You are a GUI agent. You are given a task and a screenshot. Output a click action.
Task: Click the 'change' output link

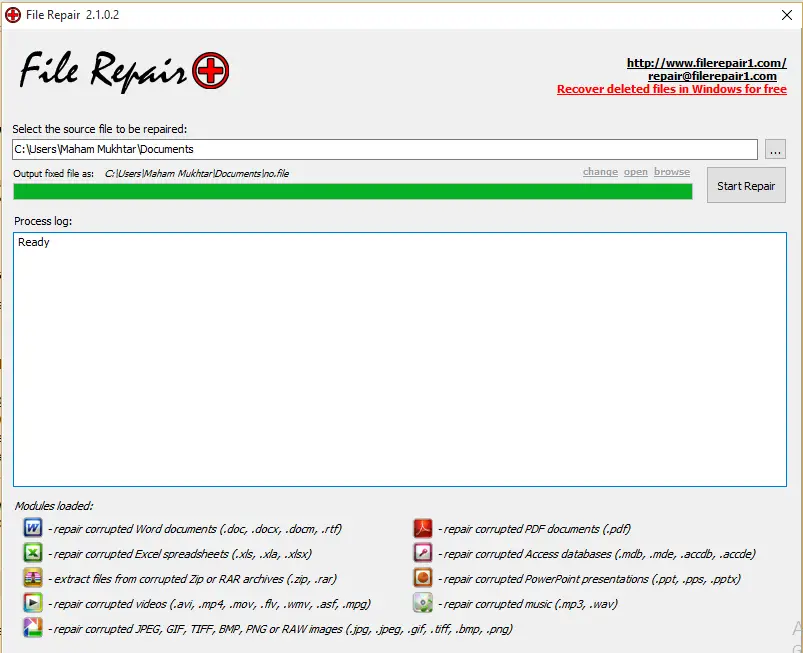600,172
